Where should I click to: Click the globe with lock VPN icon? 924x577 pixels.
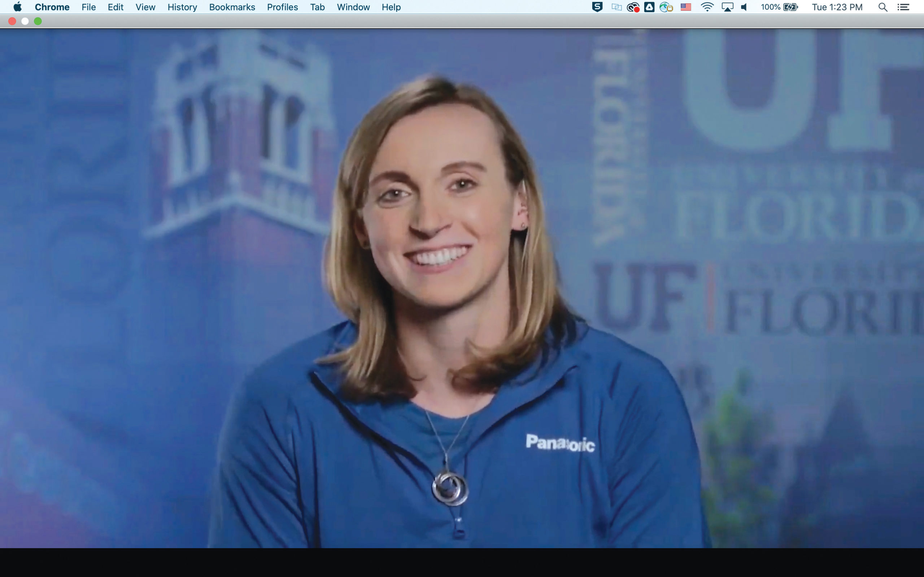666,7
